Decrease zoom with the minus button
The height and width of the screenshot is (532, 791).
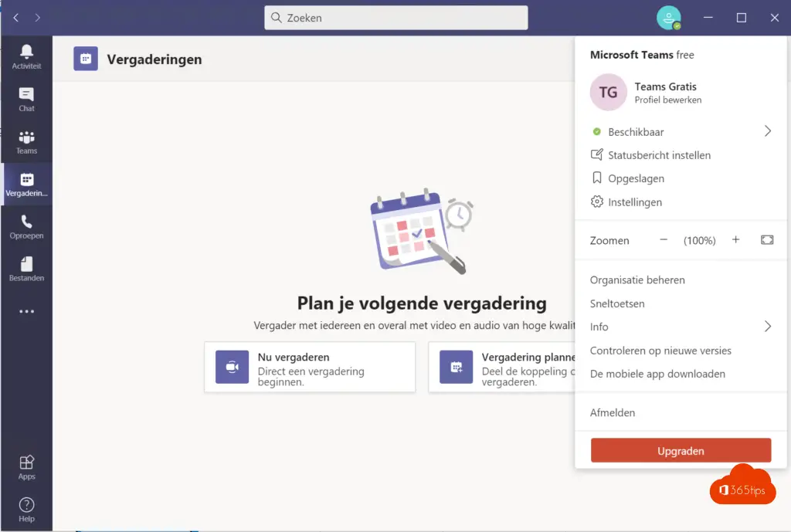pyautogui.click(x=663, y=240)
